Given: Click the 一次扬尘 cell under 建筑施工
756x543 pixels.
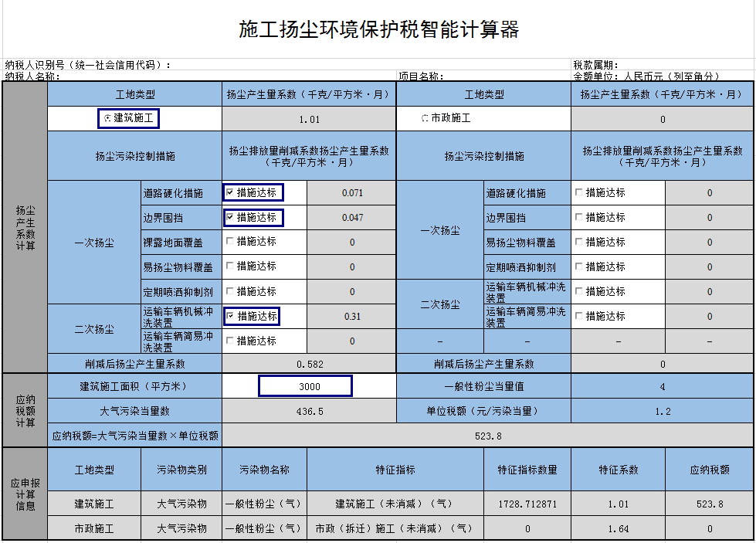Looking at the screenshot, I should point(94,243).
